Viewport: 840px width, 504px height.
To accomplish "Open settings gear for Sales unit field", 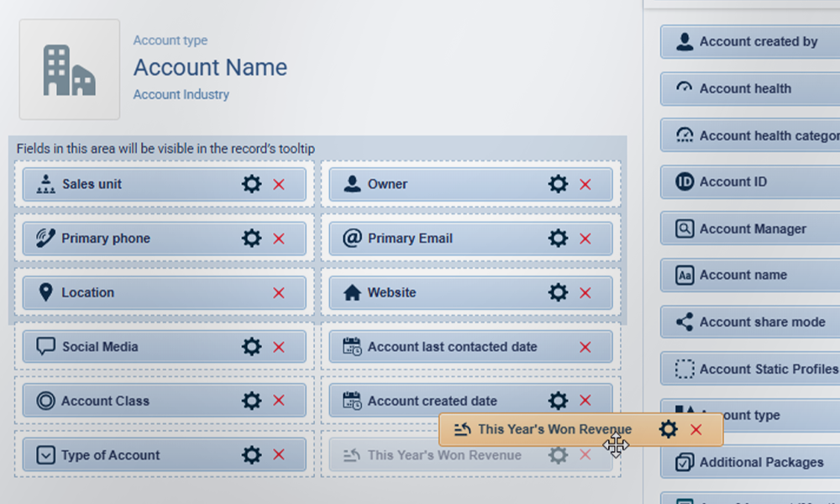I will coord(251,184).
